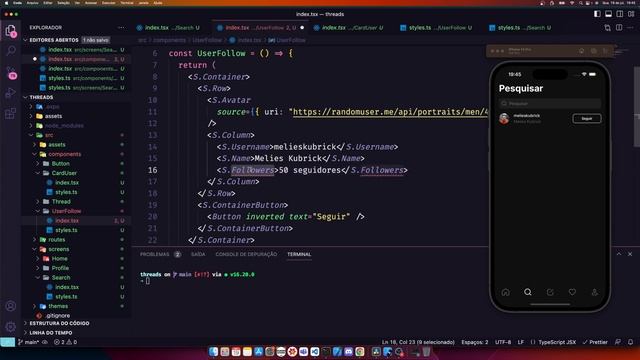640x360 pixels.
Task: Click simulator screenshot icon in toolbar
Action: [593, 51]
